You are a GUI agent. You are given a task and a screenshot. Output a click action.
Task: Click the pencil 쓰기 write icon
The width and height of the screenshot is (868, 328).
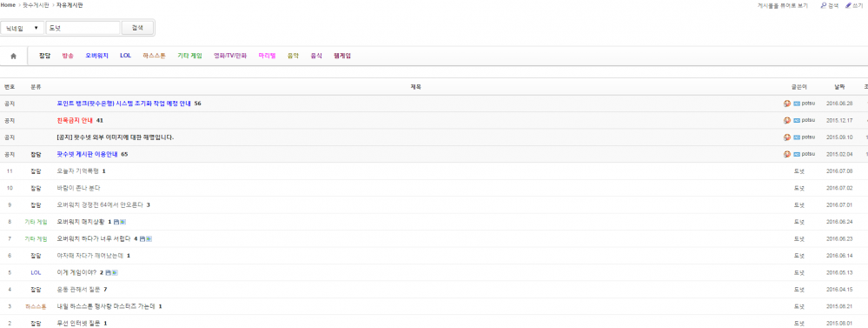tap(848, 5)
